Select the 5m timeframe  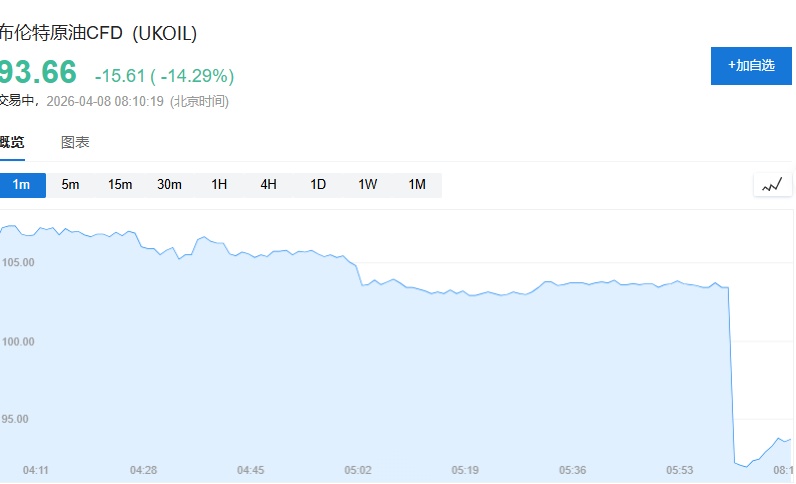70,185
